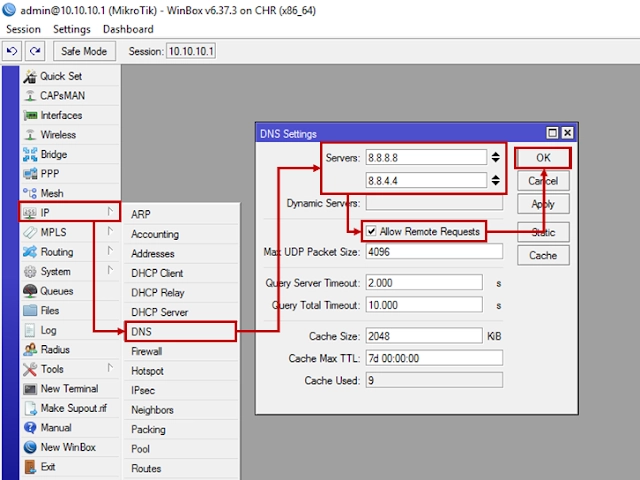Open the Session menu

pyautogui.click(x=23, y=29)
